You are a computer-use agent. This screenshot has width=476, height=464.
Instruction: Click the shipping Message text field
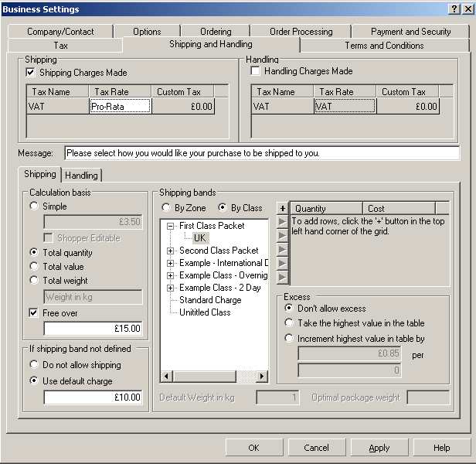click(x=261, y=153)
